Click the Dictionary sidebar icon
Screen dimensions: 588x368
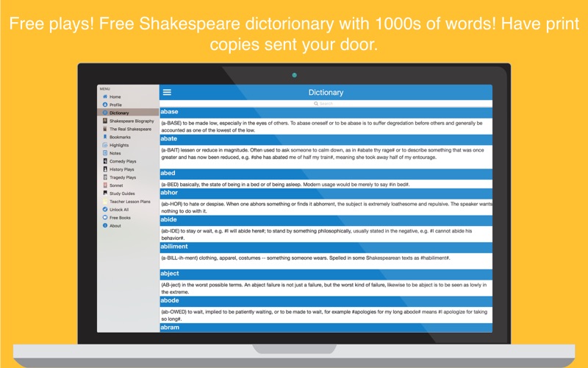(x=105, y=113)
